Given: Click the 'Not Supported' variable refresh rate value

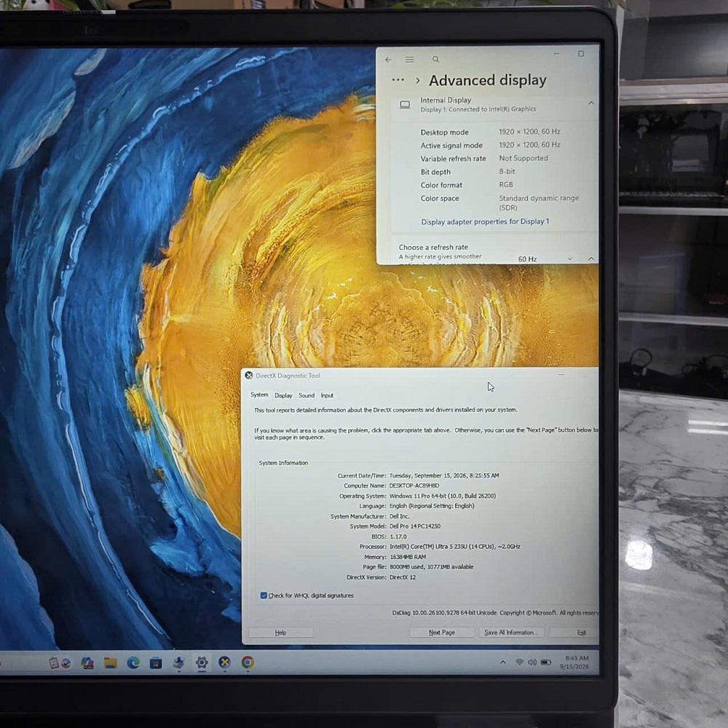Looking at the screenshot, I should (523, 158).
